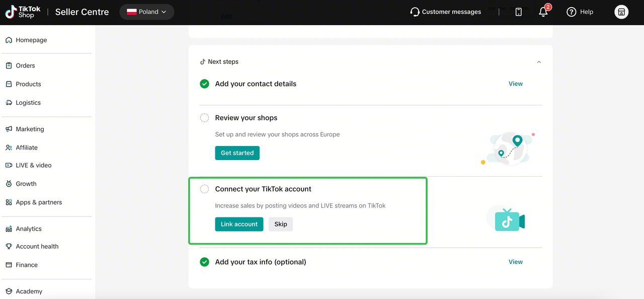Click the Growth medal icon

click(9, 184)
